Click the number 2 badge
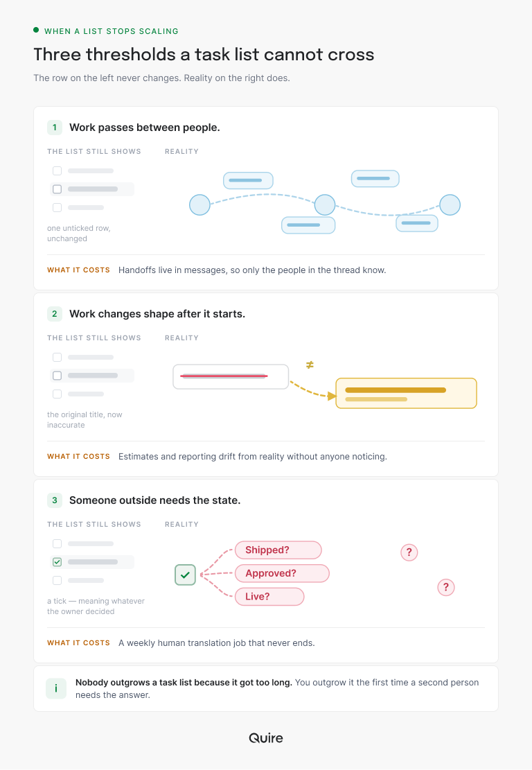Viewport: 532px width, 770px height. click(55, 314)
